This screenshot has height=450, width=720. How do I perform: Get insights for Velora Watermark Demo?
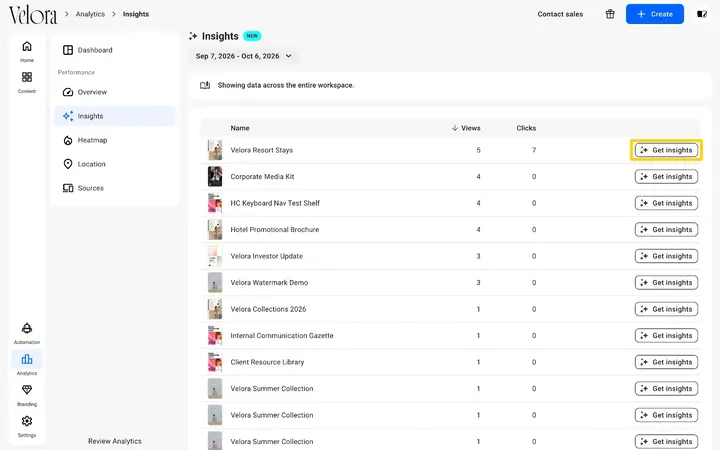pos(666,282)
